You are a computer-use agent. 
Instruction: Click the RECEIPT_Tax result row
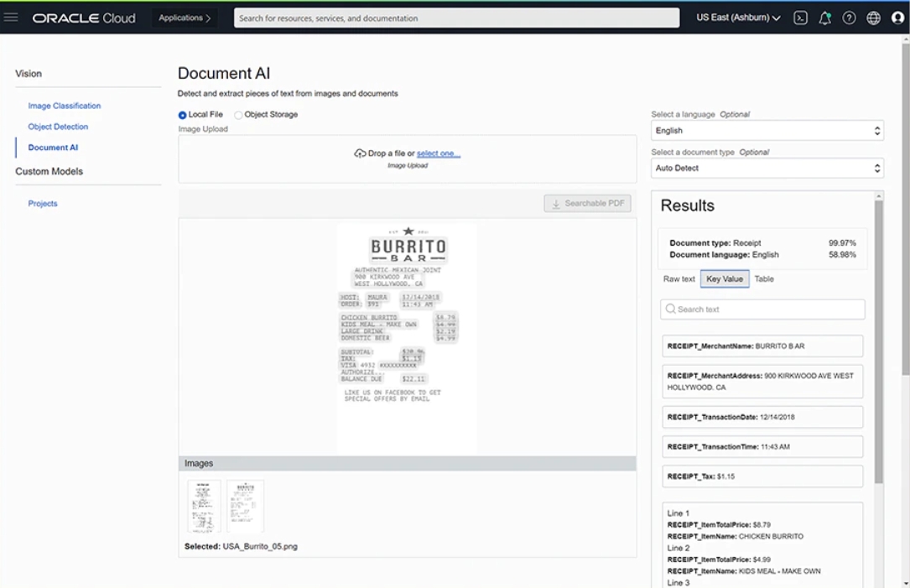coord(762,476)
